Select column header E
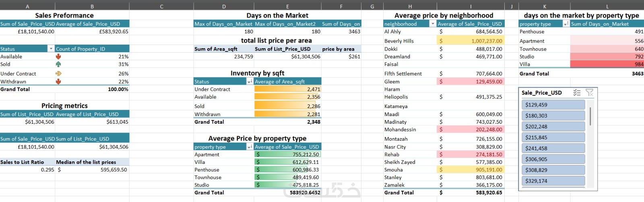Image resolution: width=644 pixels, height=202 pixels. [x=287, y=6]
